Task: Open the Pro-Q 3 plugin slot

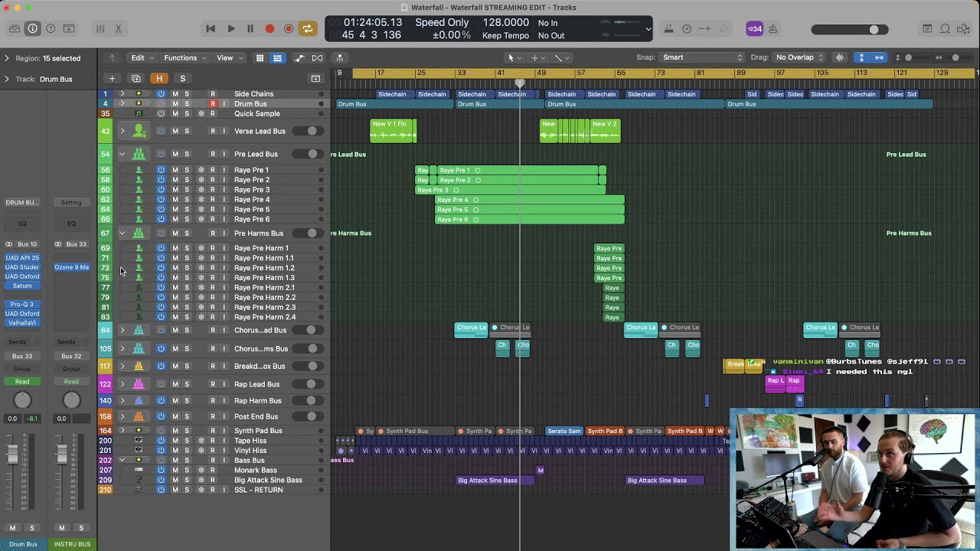Action: coord(22,304)
